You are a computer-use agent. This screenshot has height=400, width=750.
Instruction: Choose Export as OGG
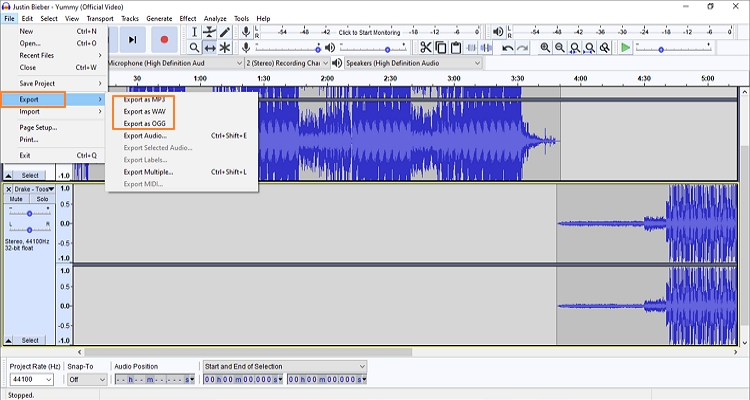pos(144,123)
